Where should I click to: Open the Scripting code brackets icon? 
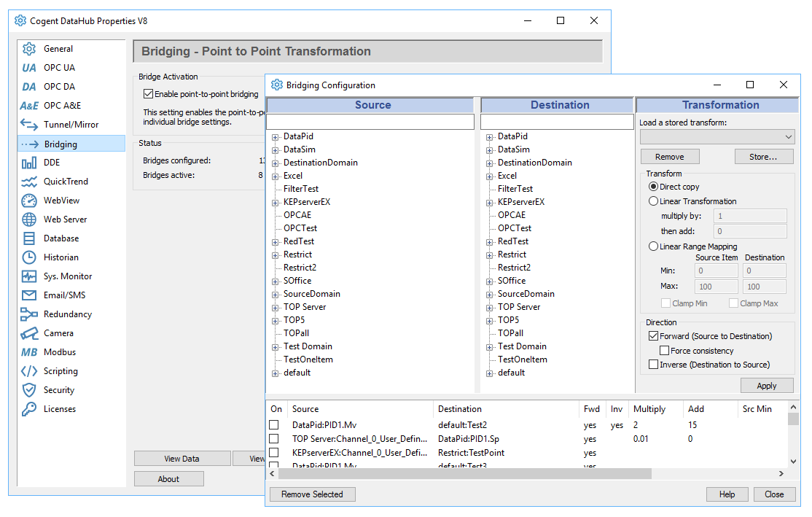pyautogui.click(x=29, y=371)
